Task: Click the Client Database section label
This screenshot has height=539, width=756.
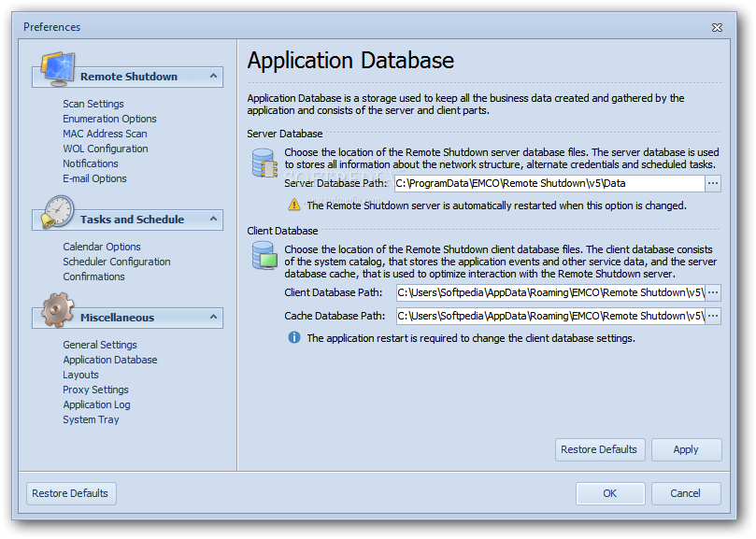Action: [x=282, y=231]
